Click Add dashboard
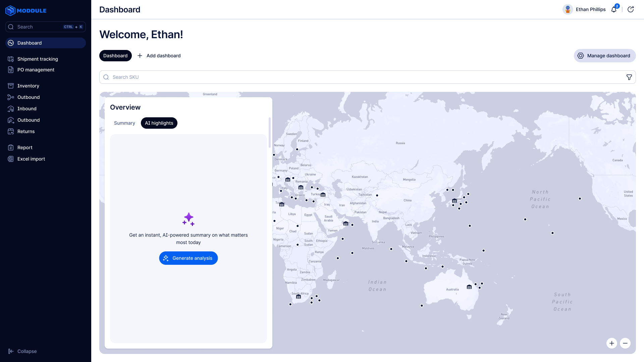 point(159,56)
